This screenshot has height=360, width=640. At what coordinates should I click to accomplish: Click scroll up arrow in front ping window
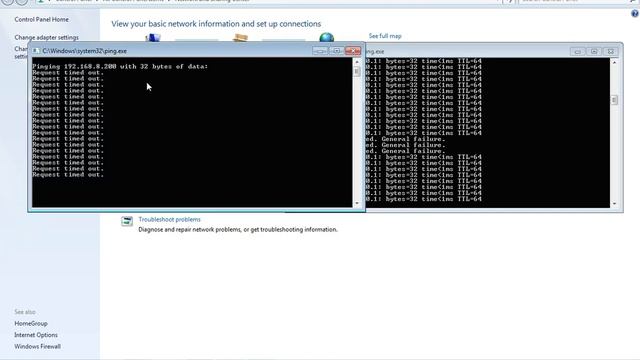pyautogui.click(x=357, y=62)
